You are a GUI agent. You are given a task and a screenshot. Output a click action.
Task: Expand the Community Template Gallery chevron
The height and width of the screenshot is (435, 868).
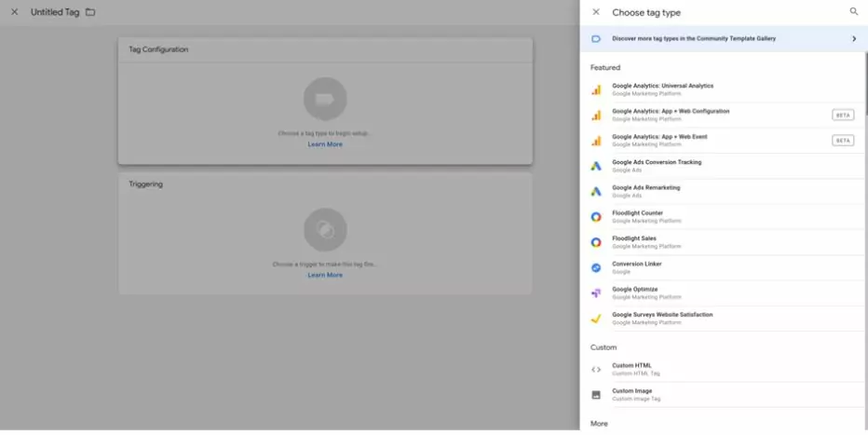coord(854,39)
